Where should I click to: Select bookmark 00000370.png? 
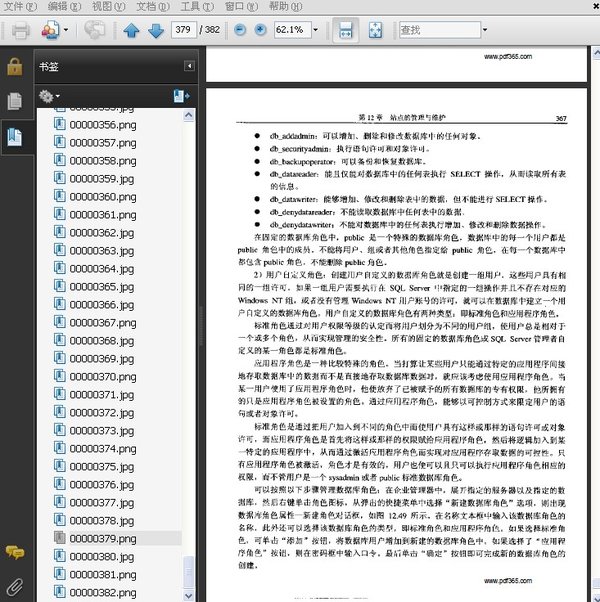[103, 377]
